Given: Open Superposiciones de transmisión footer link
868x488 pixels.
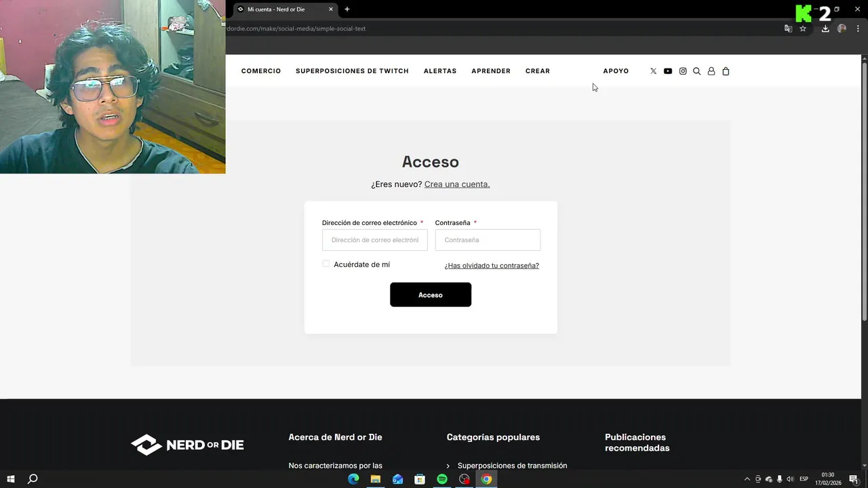Looking at the screenshot, I should [512, 466].
